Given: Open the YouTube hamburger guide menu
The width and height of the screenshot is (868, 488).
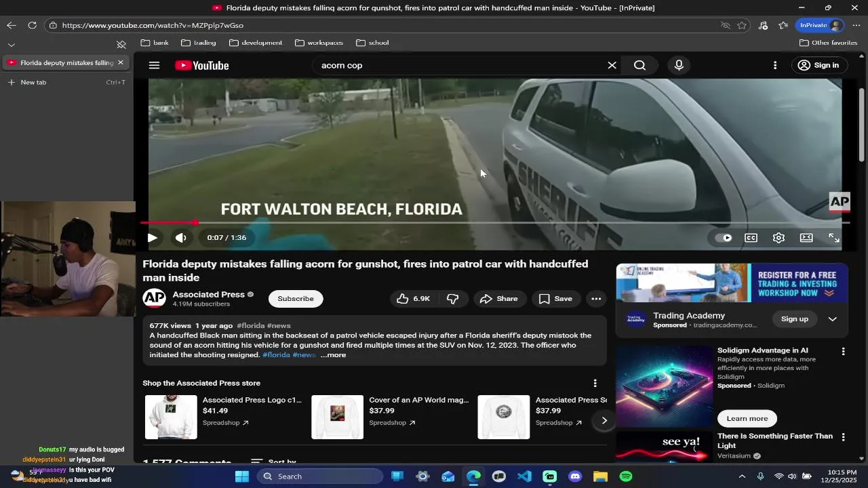Looking at the screenshot, I should 154,65.
